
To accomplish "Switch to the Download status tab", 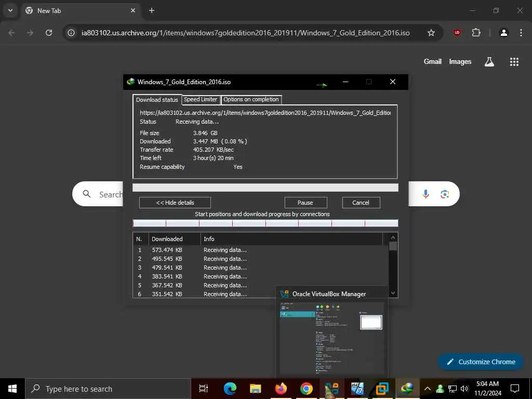I will pyautogui.click(x=157, y=100).
